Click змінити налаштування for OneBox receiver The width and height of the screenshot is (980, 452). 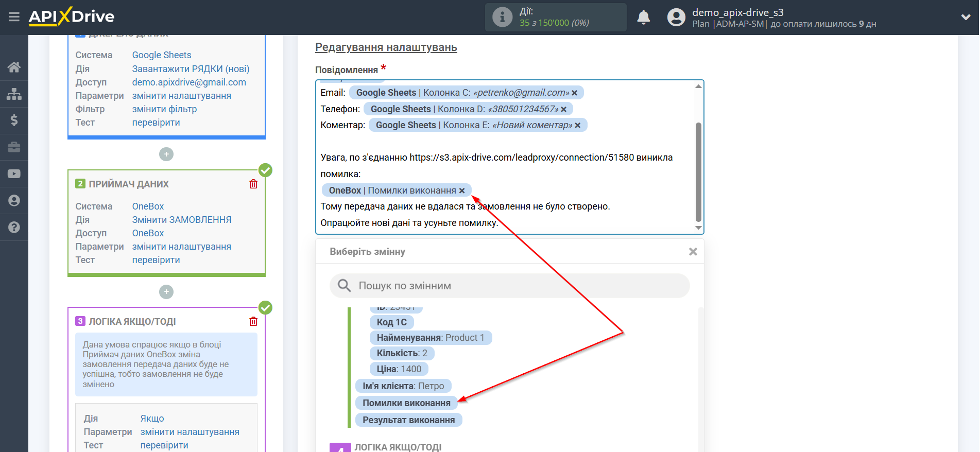(181, 247)
